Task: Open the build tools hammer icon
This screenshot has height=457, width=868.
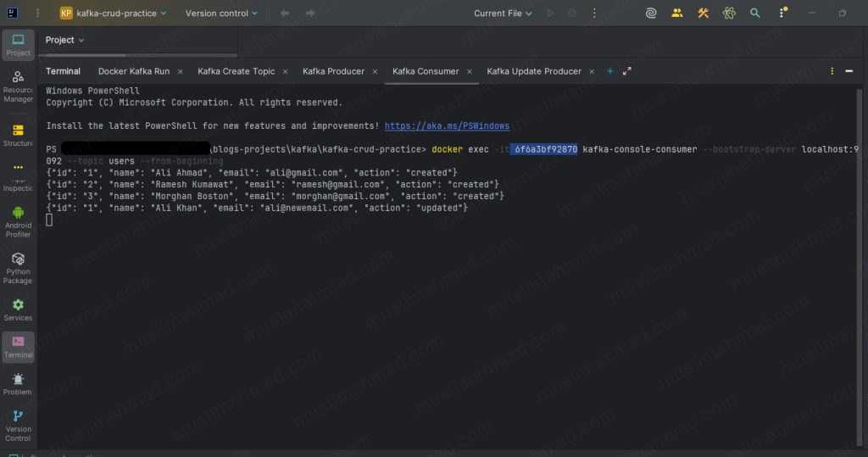Action: pos(703,14)
